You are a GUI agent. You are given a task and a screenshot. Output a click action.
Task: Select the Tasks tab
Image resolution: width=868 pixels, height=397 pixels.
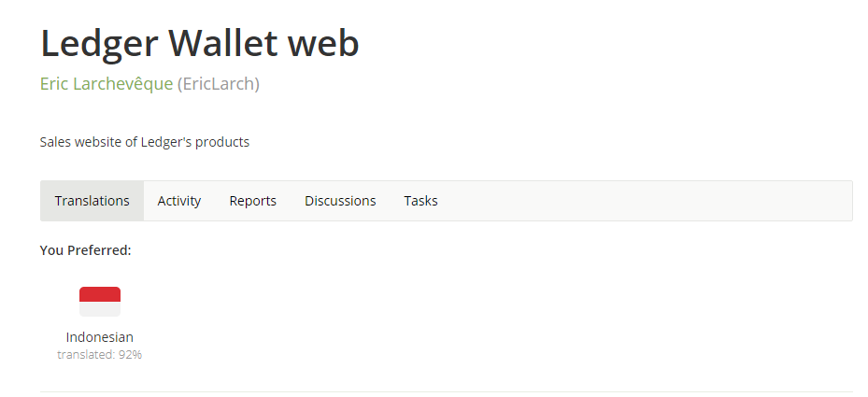(420, 201)
